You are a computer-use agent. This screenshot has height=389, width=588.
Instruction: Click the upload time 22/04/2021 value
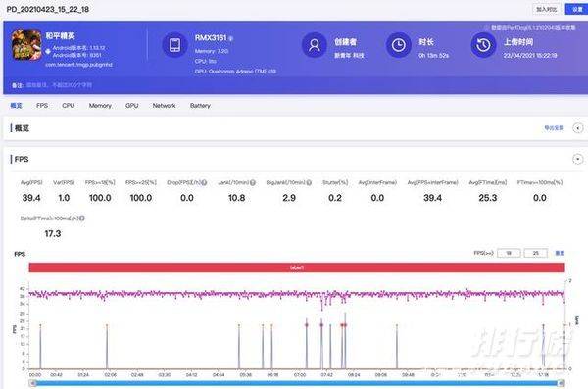(x=530, y=56)
